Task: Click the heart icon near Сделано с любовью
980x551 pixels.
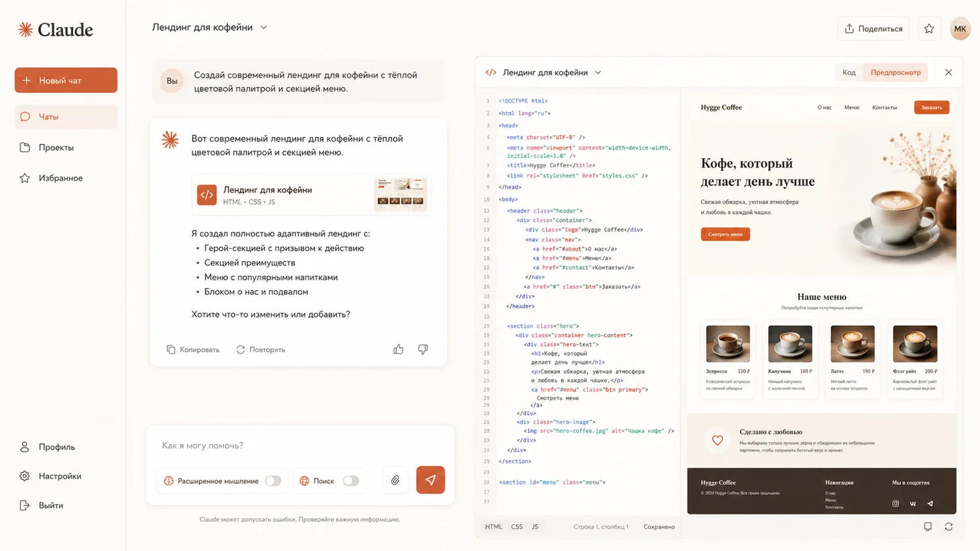Action: (x=717, y=441)
